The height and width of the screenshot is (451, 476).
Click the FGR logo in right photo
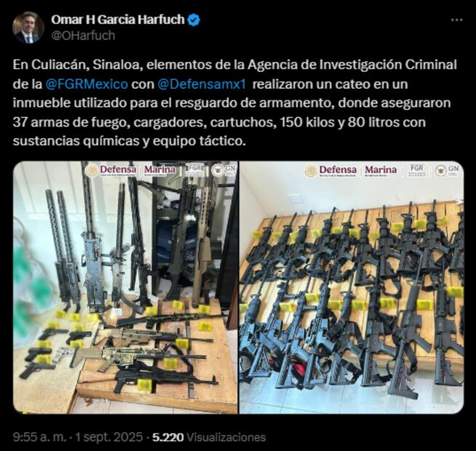[417, 170]
